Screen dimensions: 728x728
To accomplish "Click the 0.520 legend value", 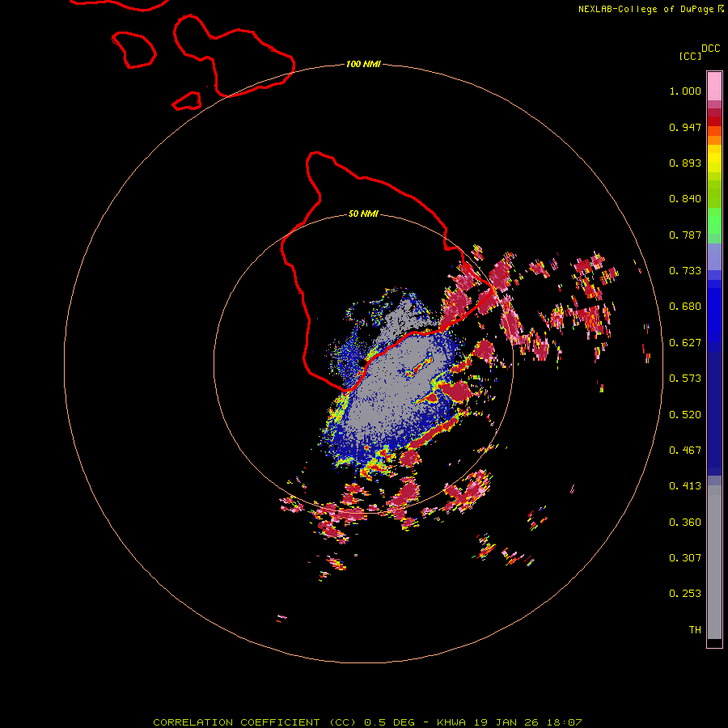I will click(x=685, y=415).
